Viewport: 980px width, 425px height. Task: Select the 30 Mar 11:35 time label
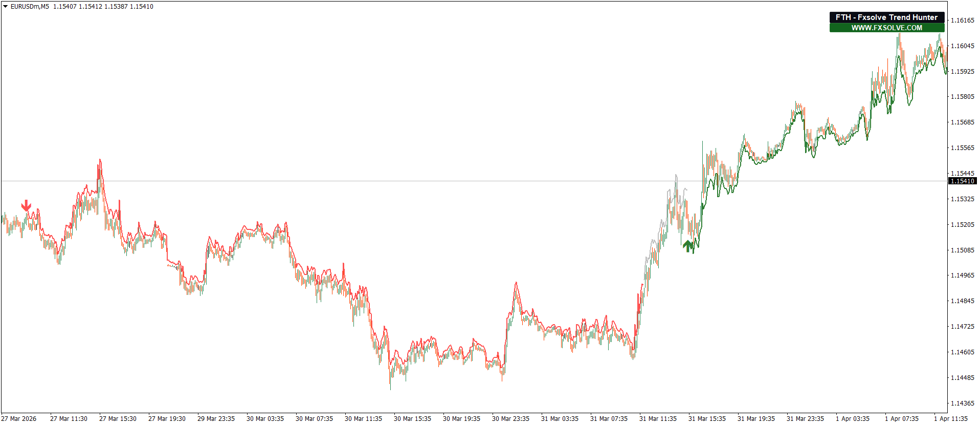(363, 419)
